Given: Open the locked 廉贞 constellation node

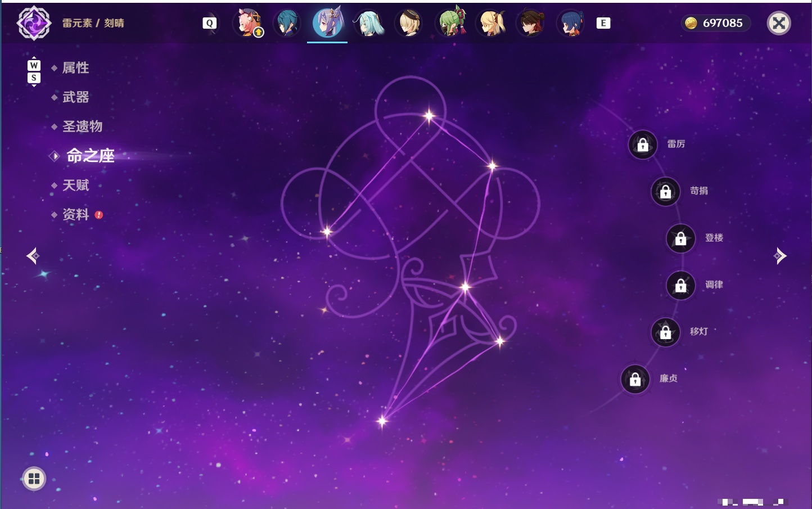Looking at the screenshot, I should point(635,380).
